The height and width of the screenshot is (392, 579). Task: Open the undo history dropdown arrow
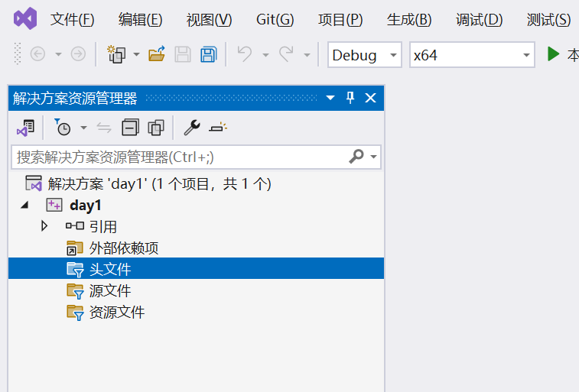265,55
